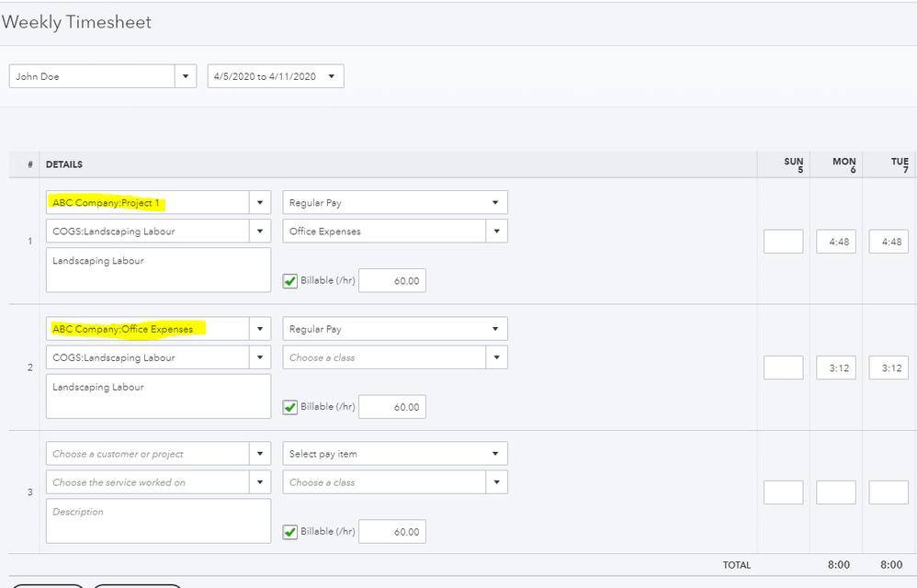Click the Monday total 8:00 value
The height and width of the screenshot is (588, 917).
pos(839,565)
